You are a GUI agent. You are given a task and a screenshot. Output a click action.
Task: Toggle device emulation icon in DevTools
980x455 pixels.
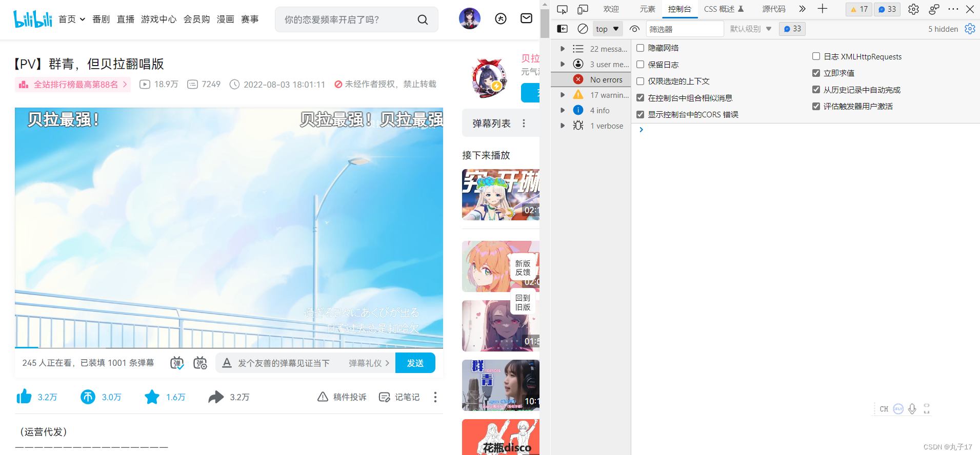(583, 9)
